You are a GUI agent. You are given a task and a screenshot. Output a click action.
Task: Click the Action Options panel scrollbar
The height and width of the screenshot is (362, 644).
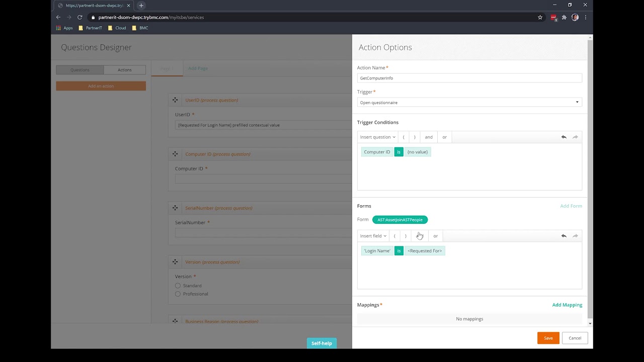click(x=590, y=178)
